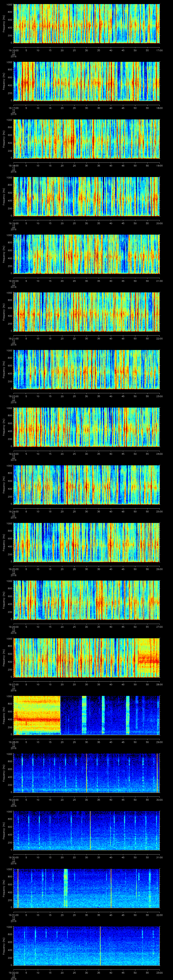173x980 pixels.
Task: Click the spectrogram for minute 19:22:00
Action: (86, 369)
